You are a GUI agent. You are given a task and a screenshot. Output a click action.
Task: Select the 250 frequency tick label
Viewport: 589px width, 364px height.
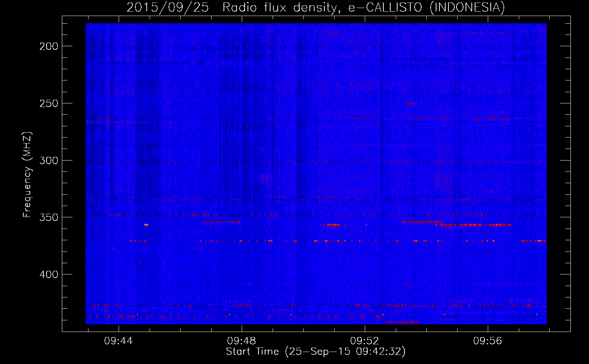pos(49,103)
